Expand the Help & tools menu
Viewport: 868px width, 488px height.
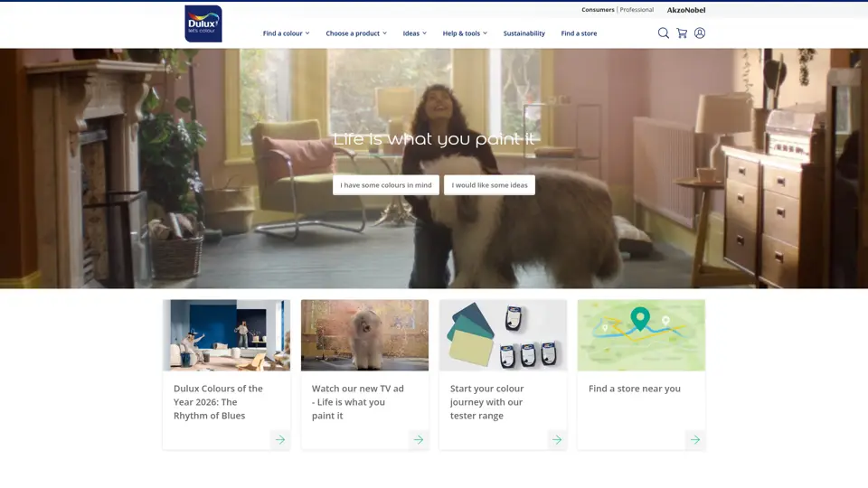tap(465, 33)
